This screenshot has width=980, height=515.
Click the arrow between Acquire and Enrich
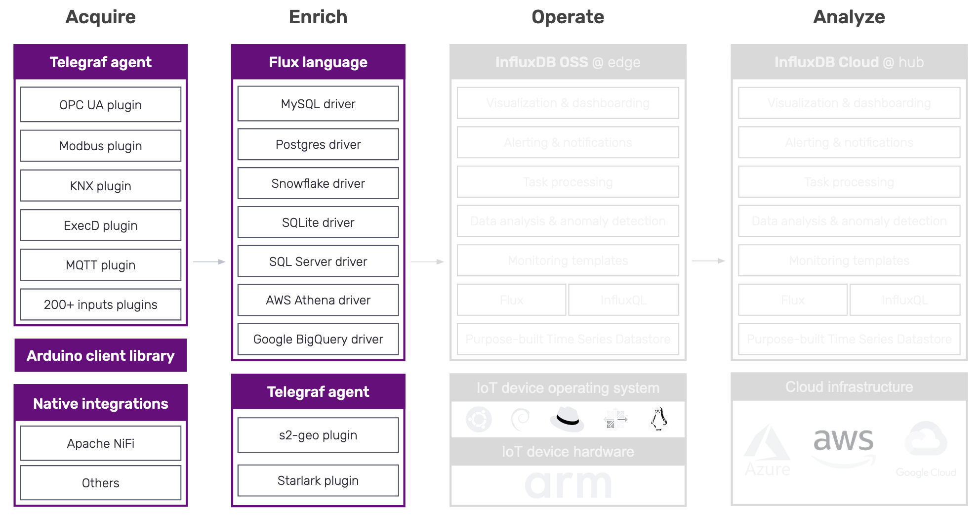tap(209, 261)
